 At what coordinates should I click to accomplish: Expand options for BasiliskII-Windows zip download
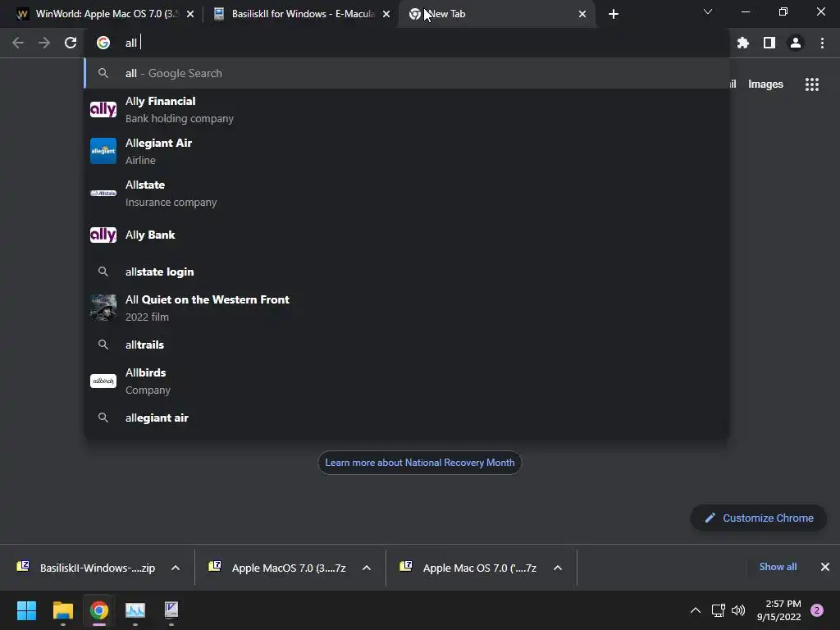coord(176,568)
